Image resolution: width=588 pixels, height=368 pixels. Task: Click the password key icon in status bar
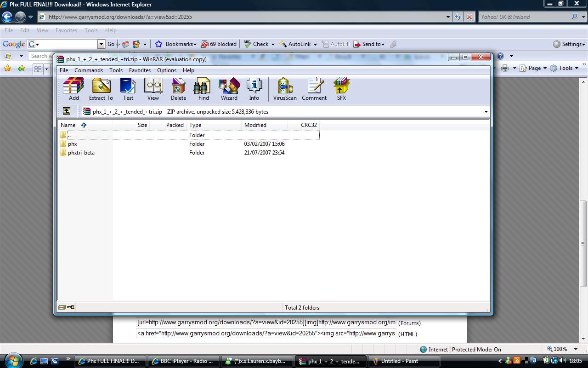click(71, 307)
